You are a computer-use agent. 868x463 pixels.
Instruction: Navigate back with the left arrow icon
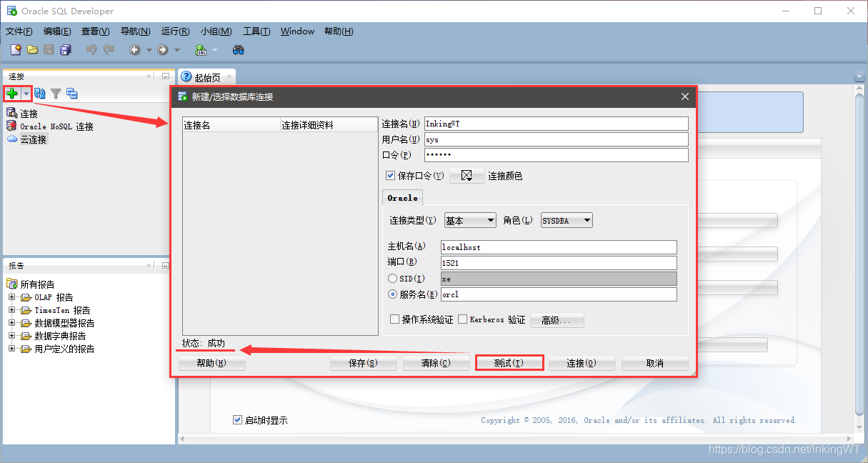[x=134, y=50]
